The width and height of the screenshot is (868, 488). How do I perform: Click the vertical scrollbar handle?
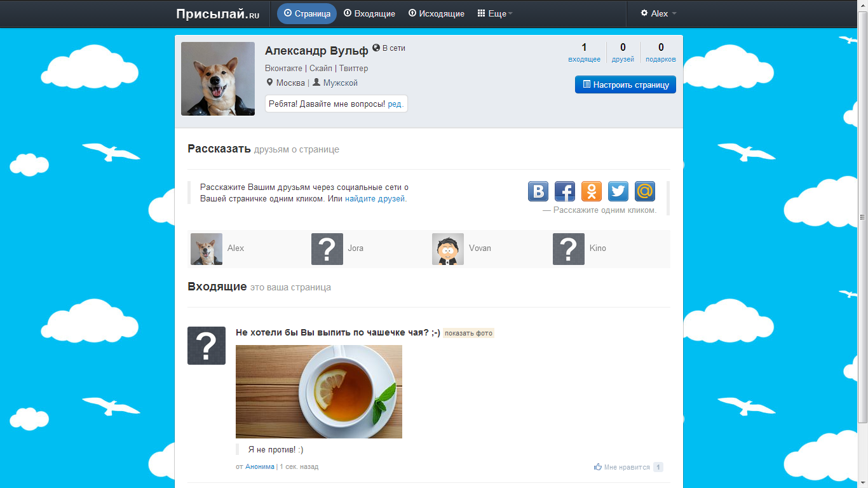click(863, 216)
